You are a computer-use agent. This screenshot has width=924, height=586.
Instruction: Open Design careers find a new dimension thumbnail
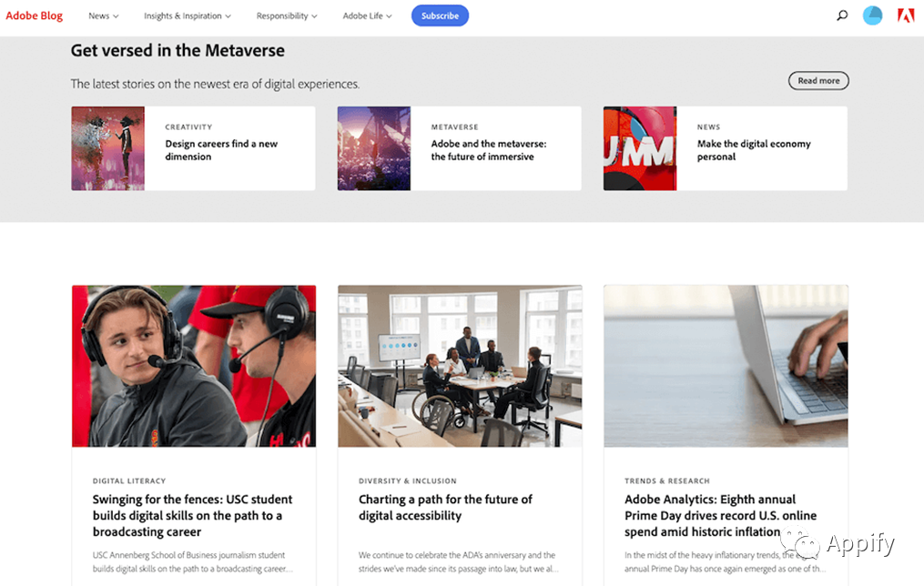coord(107,148)
